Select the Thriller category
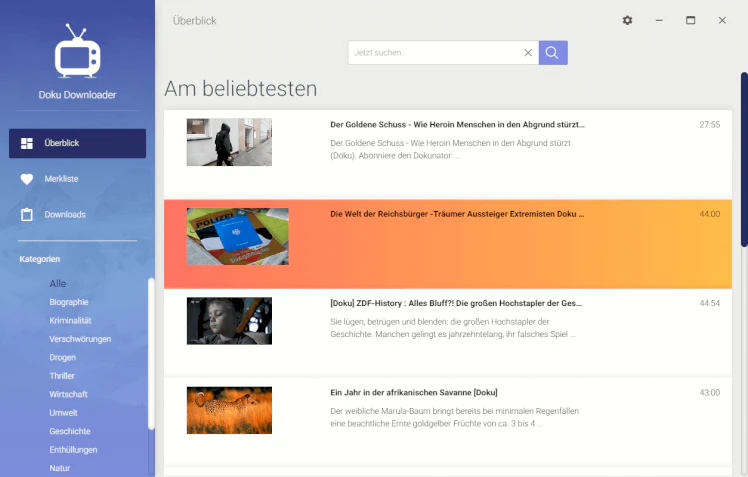The height and width of the screenshot is (477, 748). 62,376
